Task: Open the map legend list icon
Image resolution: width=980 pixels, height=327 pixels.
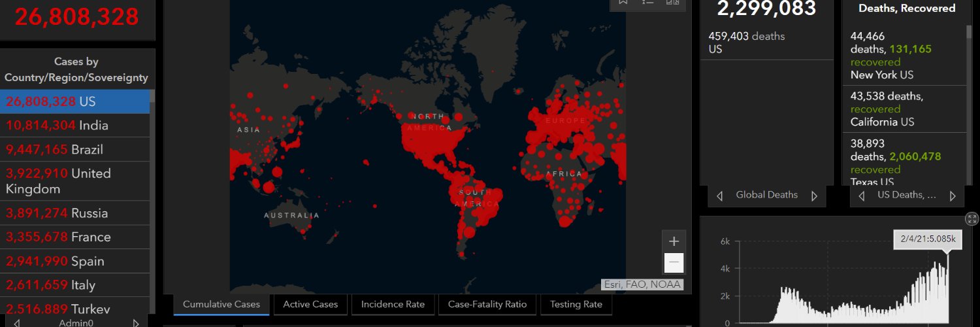Action: 647,3
